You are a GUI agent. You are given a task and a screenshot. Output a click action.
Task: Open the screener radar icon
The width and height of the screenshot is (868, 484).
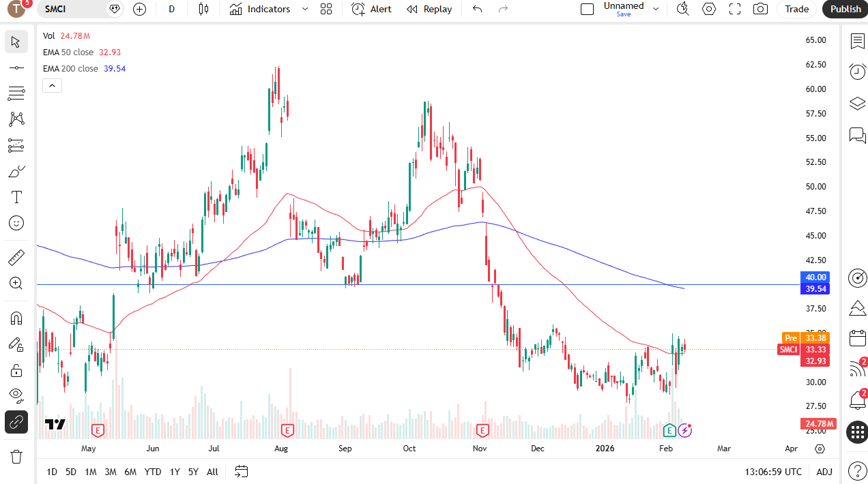(857, 277)
